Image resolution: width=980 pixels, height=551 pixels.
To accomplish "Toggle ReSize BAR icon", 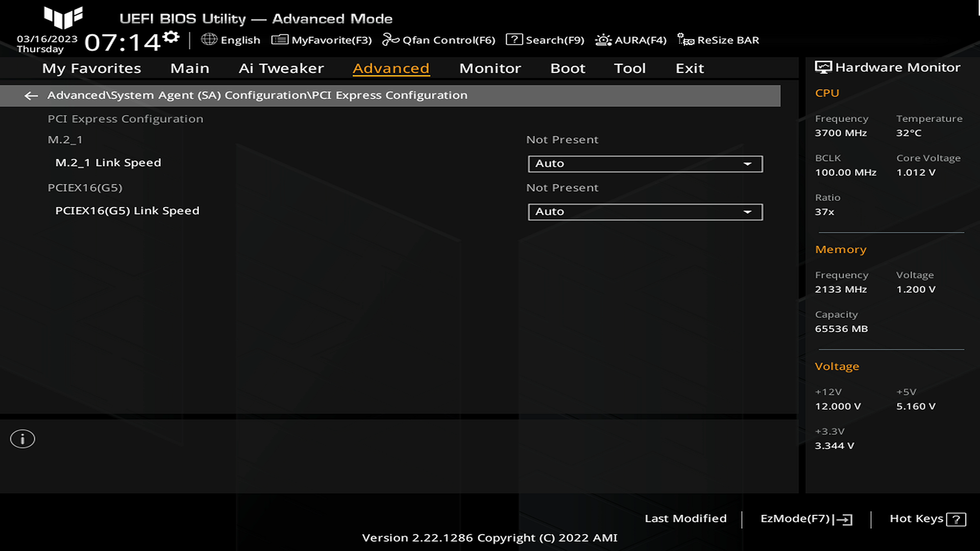I will pyautogui.click(x=685, y=40).
